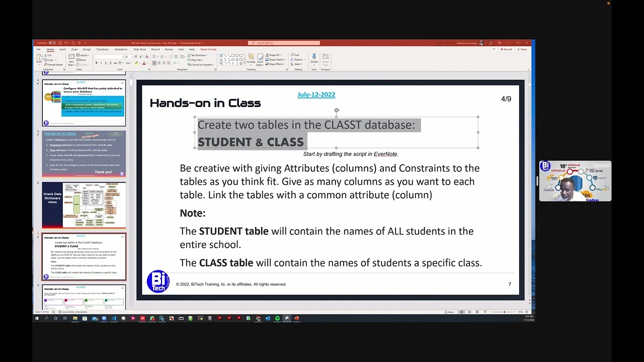Click the Paste icon in Clipboard group

(x=39, y=57)
